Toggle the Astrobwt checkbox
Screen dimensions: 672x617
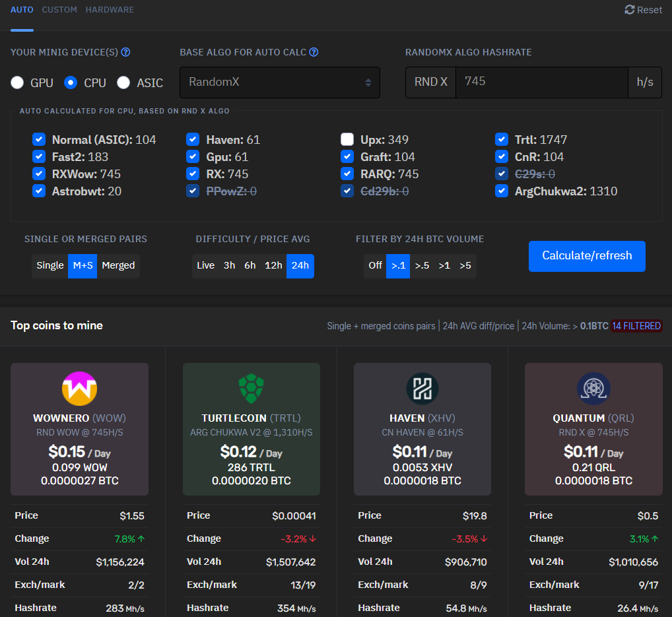(39, 191)
